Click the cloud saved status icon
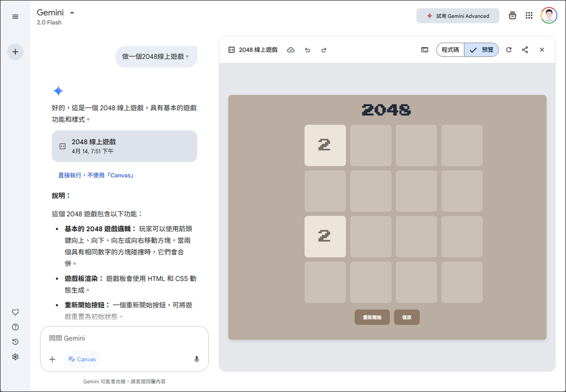Screen dimensions: 566x392 click(x=291, y=50)
